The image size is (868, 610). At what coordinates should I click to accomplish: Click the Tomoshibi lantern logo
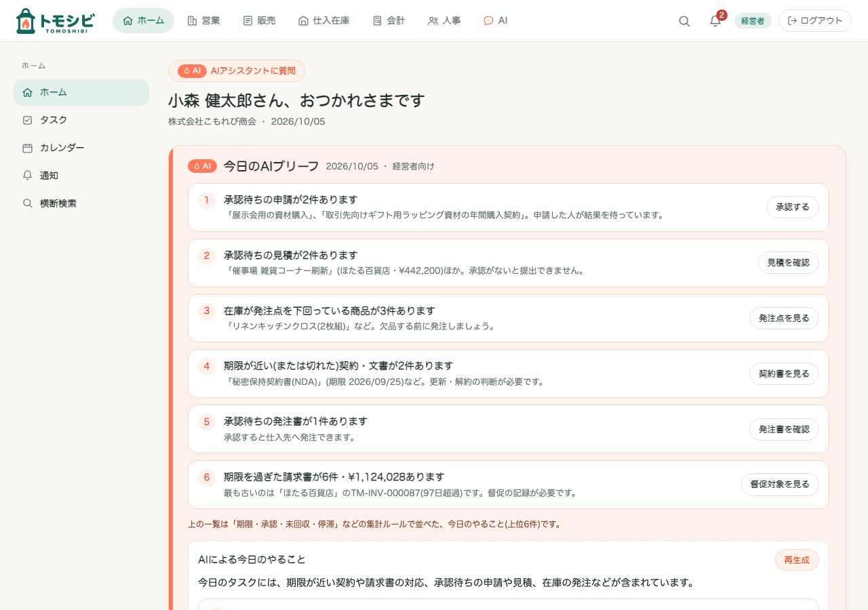click(x=56, y=21)
